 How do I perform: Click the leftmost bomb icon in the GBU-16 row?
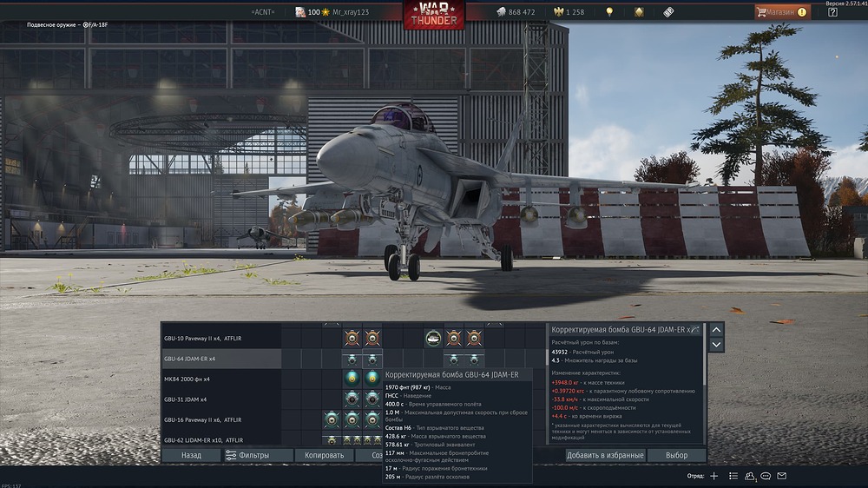pos(331,419)
